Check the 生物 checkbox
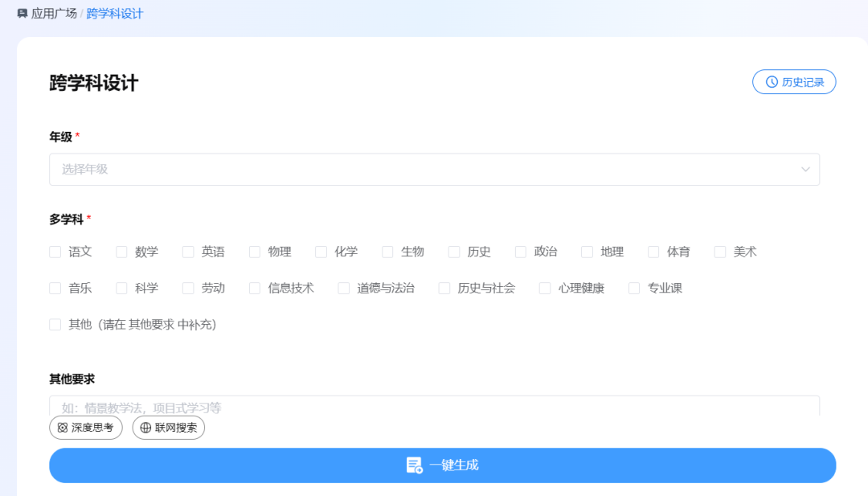The width and height of the screenshot is (868, 496). (x=387, y=252)
